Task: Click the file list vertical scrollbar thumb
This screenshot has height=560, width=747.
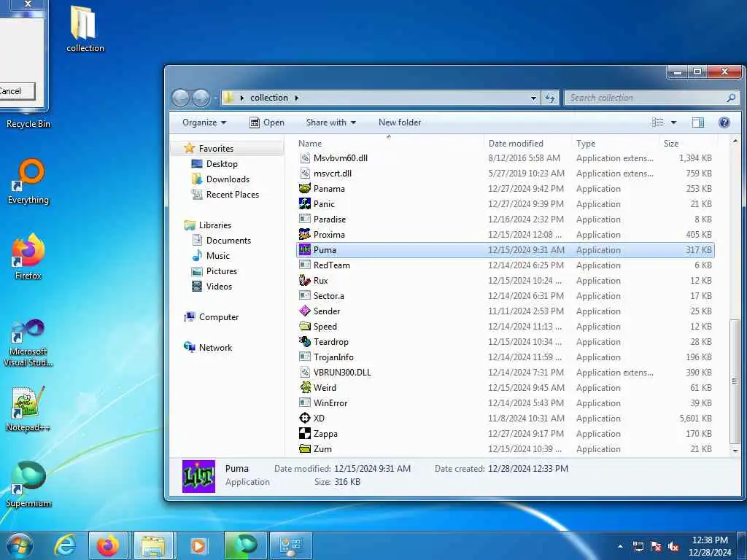Action: (735, 381)
